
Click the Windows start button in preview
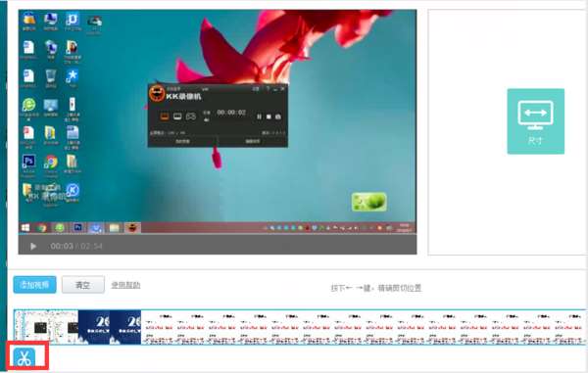click(x=25, y=228)
